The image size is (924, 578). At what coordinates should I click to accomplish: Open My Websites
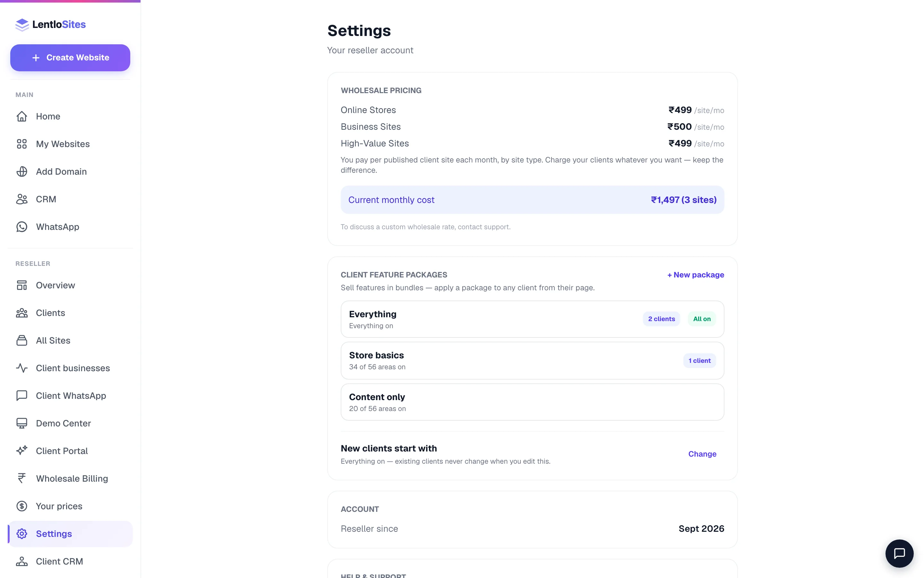pyautogui.click(x=70, y=144)
